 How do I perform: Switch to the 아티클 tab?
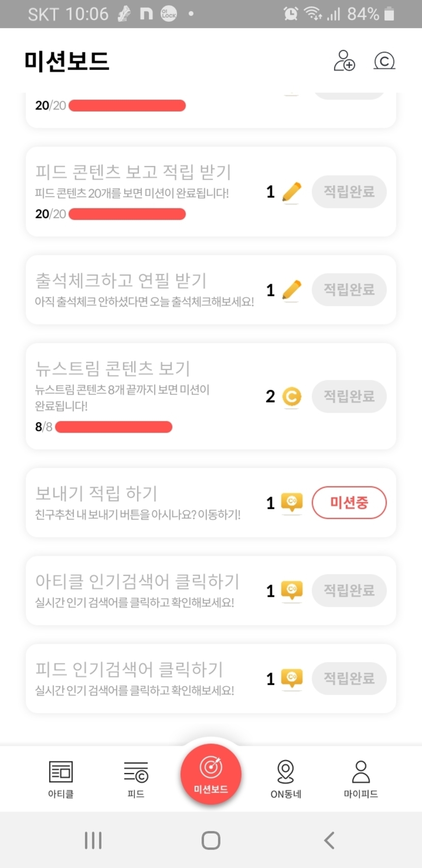point(61,778)
